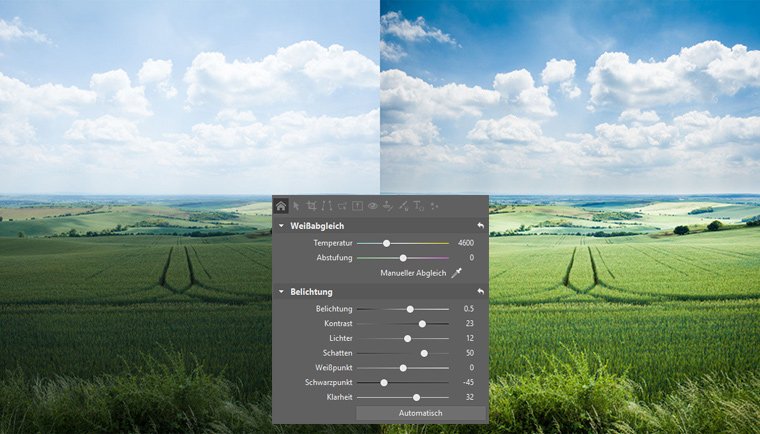Reset the Belichtung section
The image size is (760, 434).
pos(480,291)
